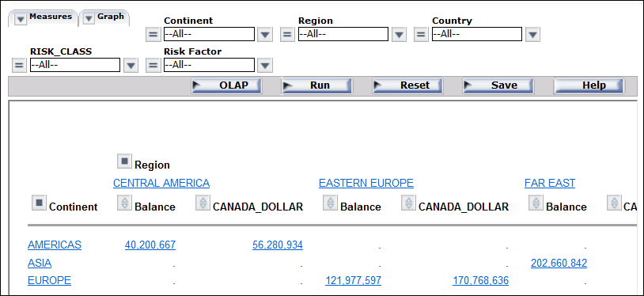Screen dimensions: 644x296
Task: Click sort arrows for Central America Balance
Action: [x=124, y=203]
